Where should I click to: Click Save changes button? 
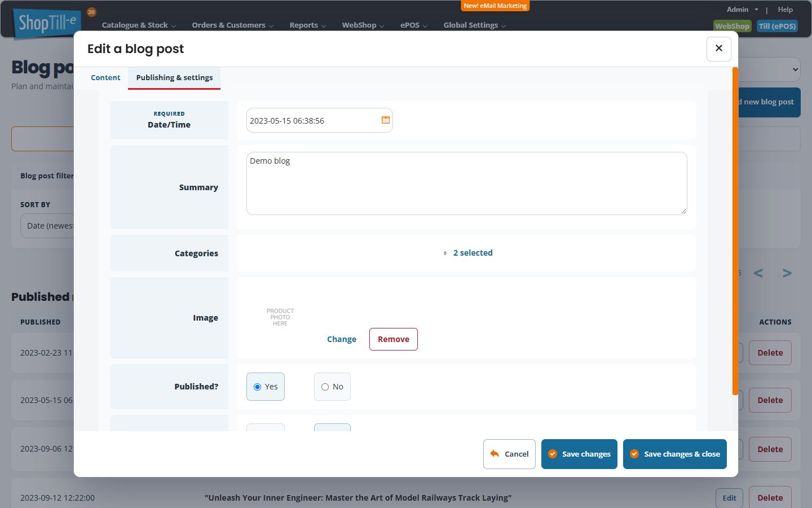coord(579,454)
